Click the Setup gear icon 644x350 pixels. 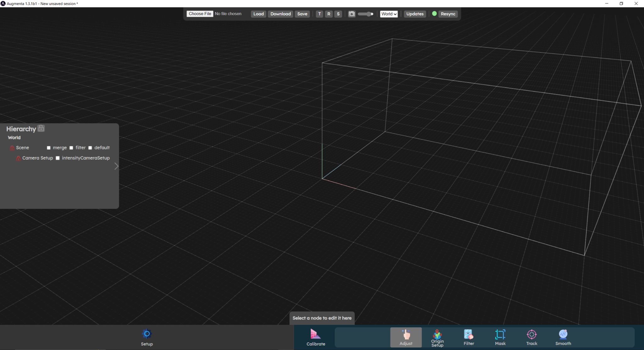(147, 334)
